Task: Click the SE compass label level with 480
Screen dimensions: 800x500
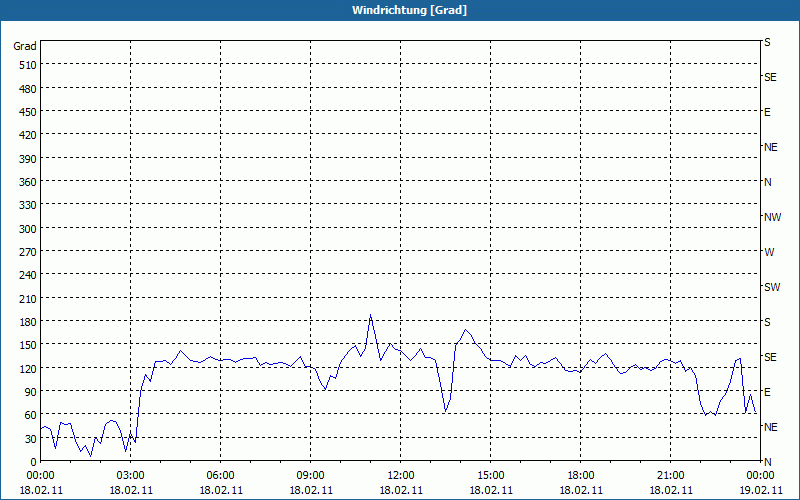Action: click(x=770, y=78)
